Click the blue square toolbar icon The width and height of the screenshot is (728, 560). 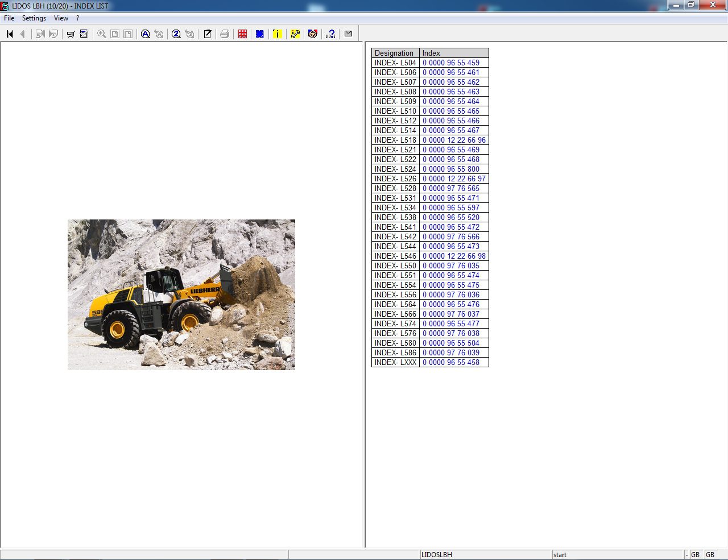[x=259, y=34]
